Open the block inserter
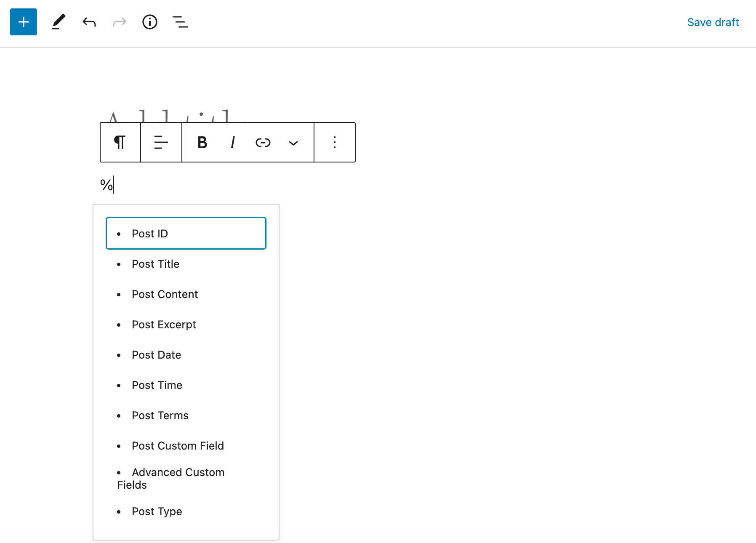Image resolution: width=756 pixels, height=543 pixels. 23,22
